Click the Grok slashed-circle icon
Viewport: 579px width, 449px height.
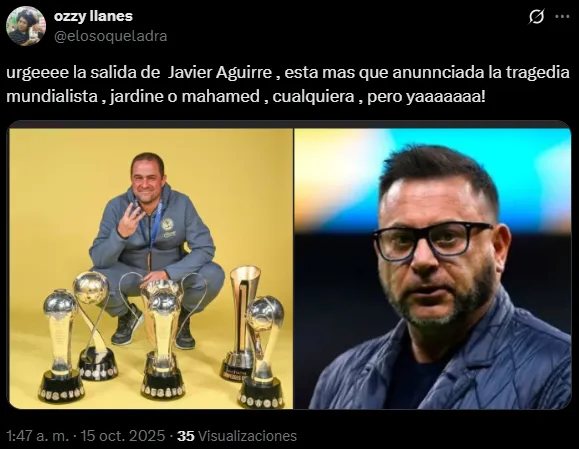pyautogui.click(x=536, y=17)
